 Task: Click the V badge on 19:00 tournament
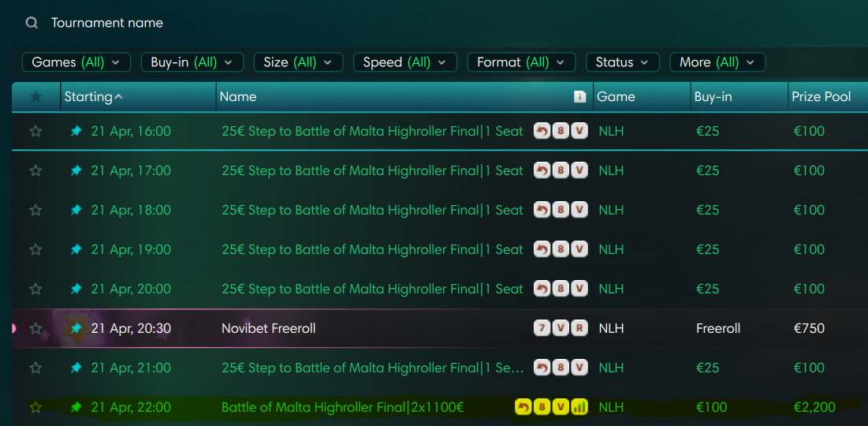coord(579,249)
